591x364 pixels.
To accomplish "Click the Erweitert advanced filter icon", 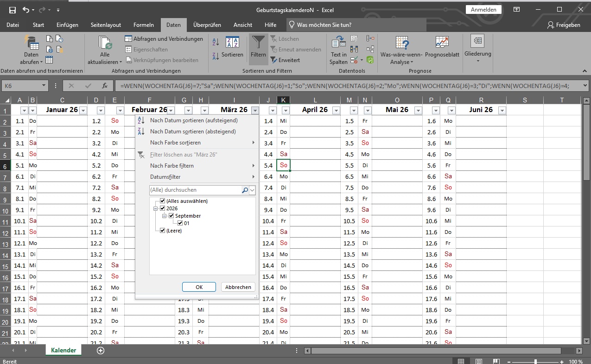I will (x=286, y=60).
